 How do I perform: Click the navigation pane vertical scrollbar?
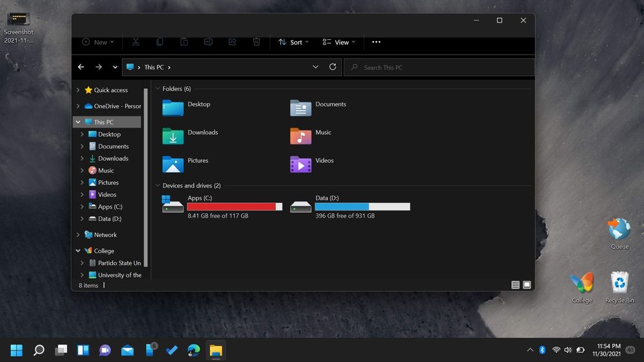(146, 177)
